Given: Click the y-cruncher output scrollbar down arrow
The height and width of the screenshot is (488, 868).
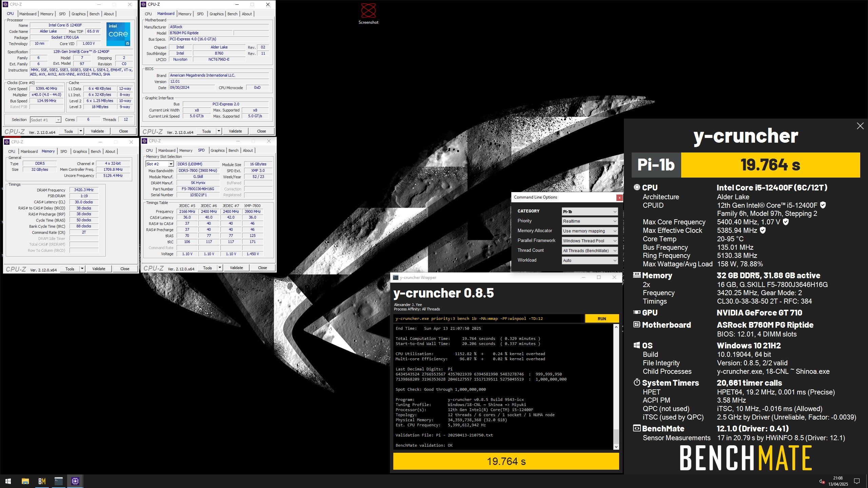Looking at the screenshot, I should [x=616, y=447].
